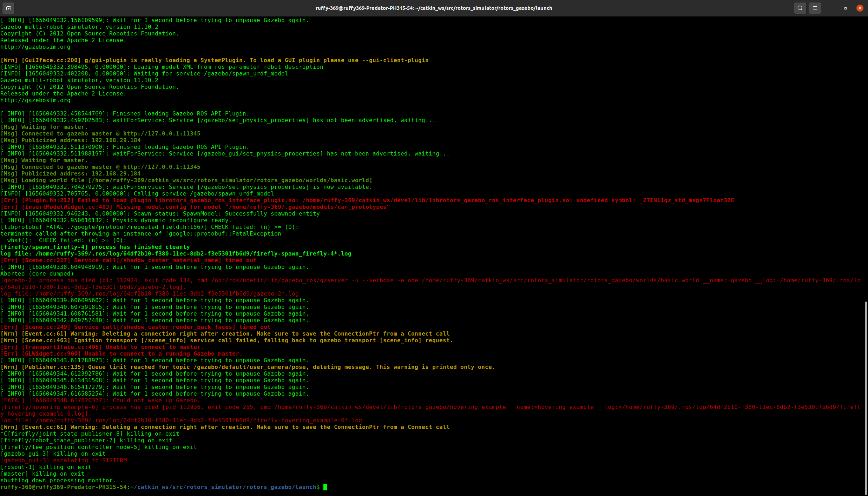Click the Plugin.hh:212 failed to load plugin error
This screenshot has height=496, width=868.
[x=367, y=200]
